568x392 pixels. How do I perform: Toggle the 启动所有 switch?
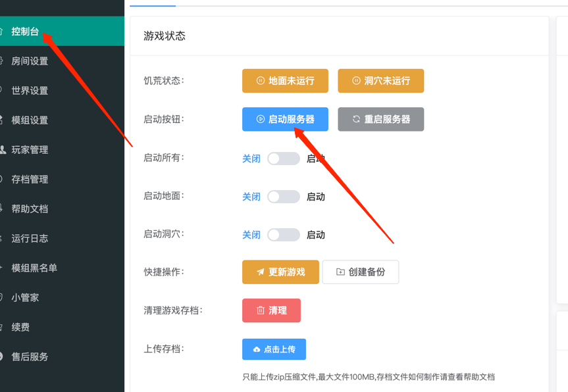click(283, 159)
